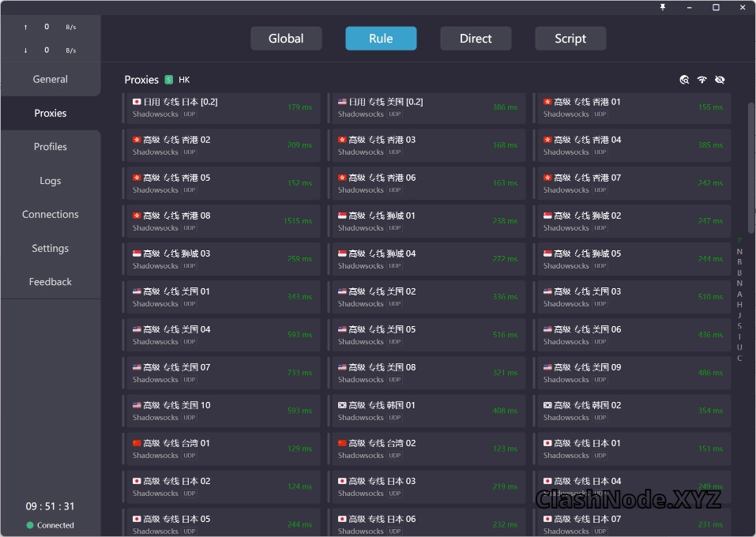Toggle the hide unavailable proxies eye icon

pyautogui.click(x=719, y=80)
